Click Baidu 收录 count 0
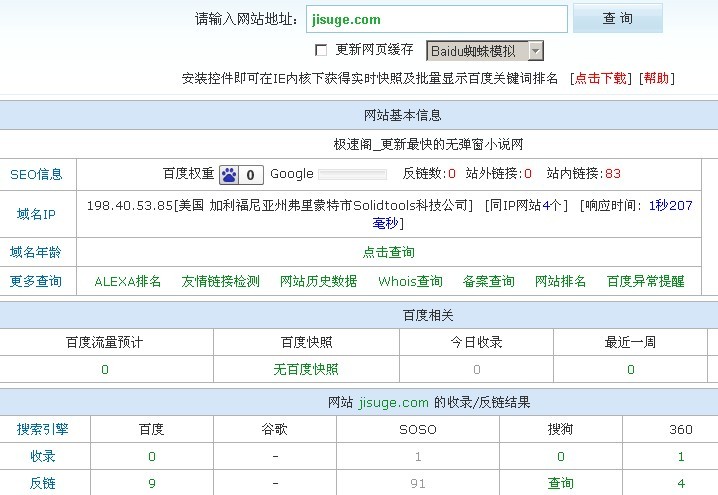 152,457
